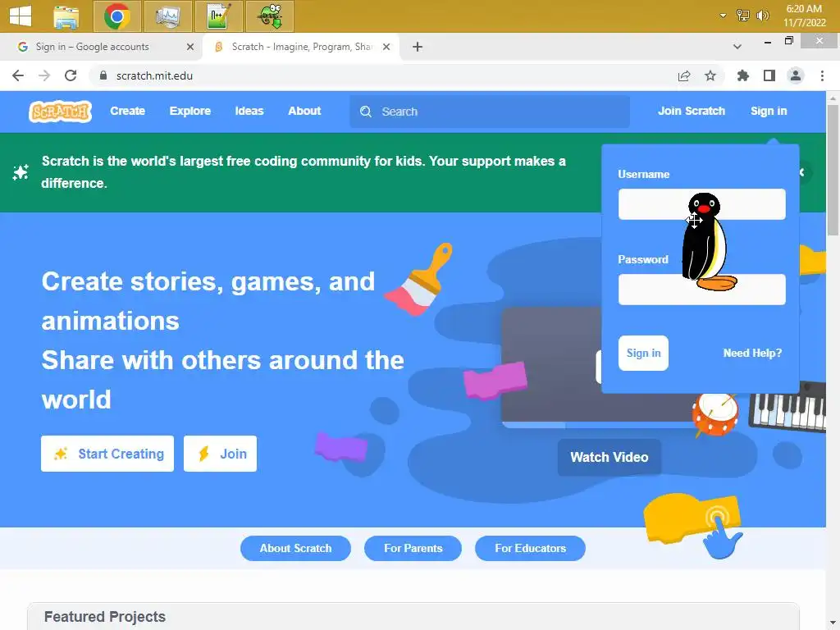Viewport: 840px width, 630px height.
Task: Click the Start Creating button
Action: [x=107, y=454]
